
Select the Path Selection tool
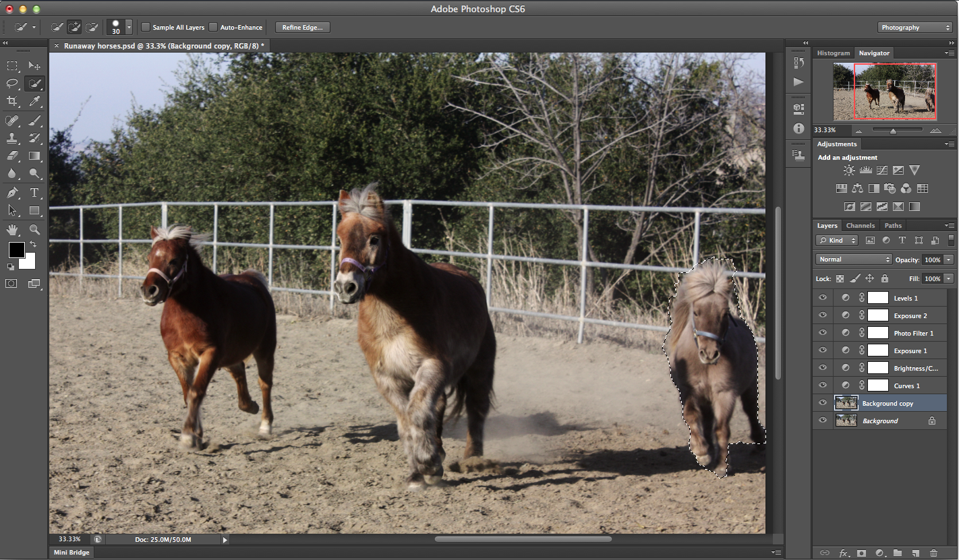12,210
